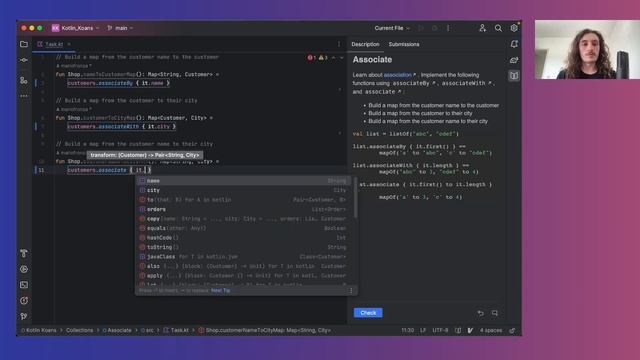This screenshot has width=640, height=360.
Task: Click src in the breadcrumb bar
Action: [148, 331]
